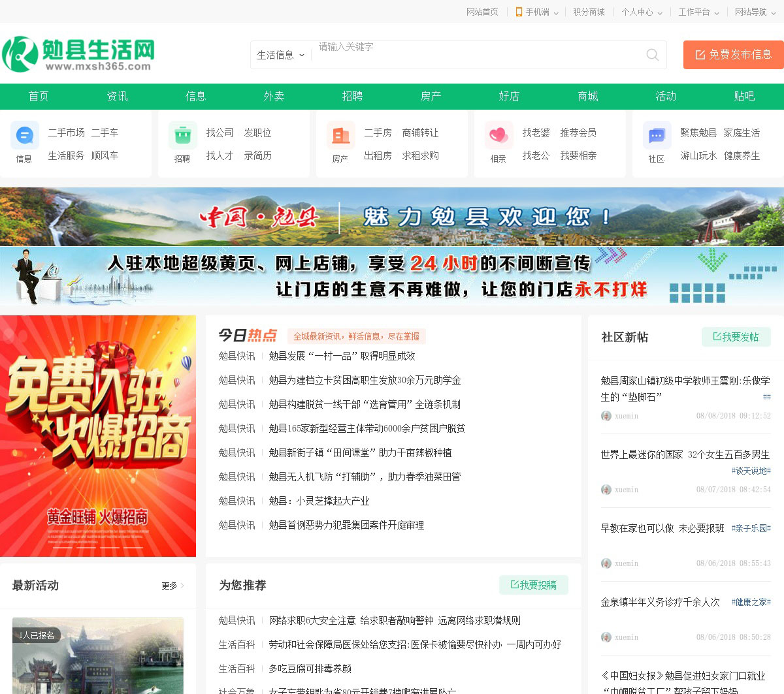Open the purple 社区 speech bubble icon
Image resolution: width=784 pixels, height=694 pixels.
657,136
